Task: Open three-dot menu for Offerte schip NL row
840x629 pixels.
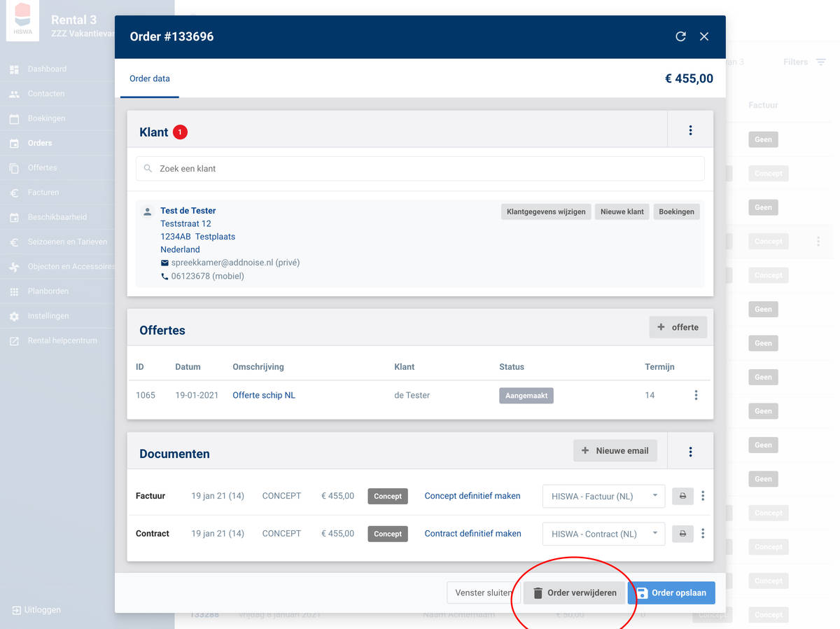Action: coord(696,395)
